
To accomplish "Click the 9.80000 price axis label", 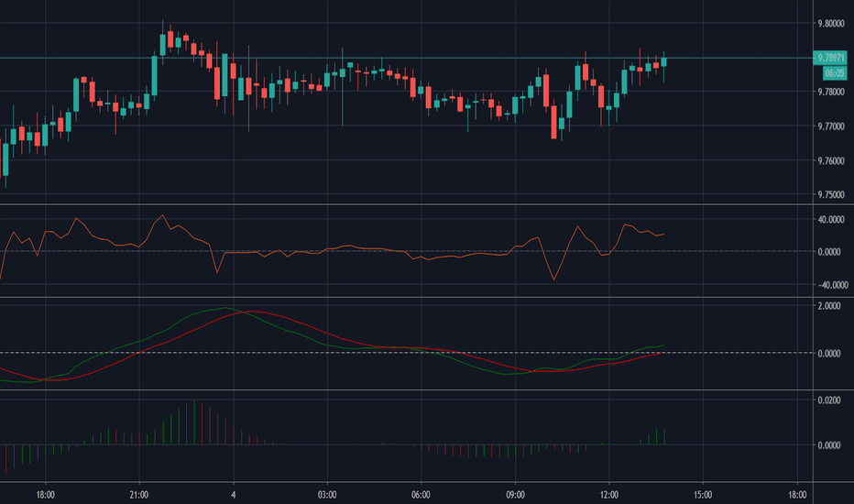I will pos(830,24).
